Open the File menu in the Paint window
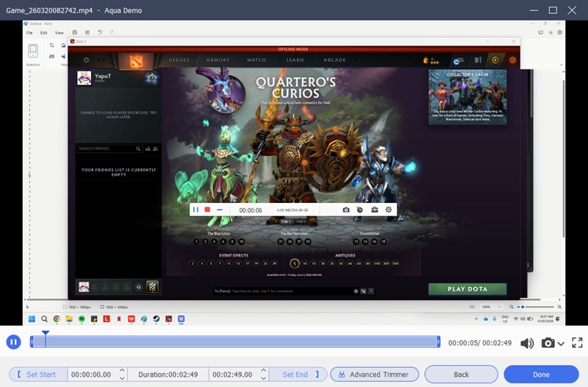The height and width of the screenshot is (387, 588). click(29, 32)
